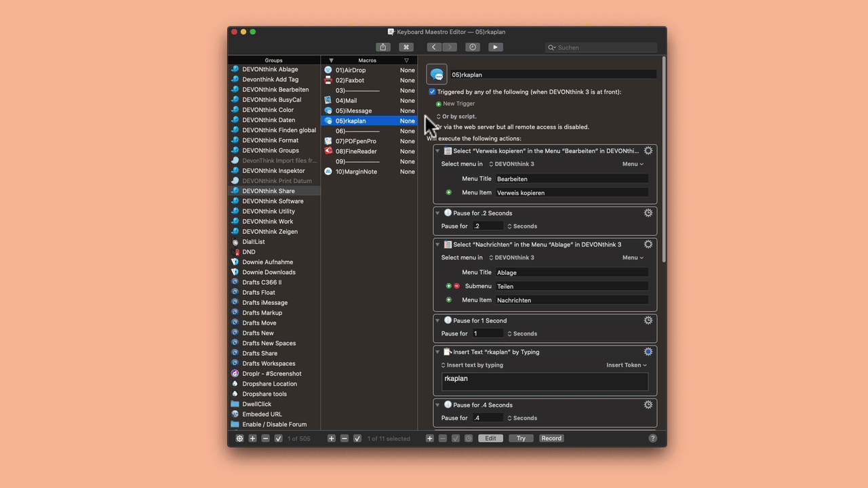This screenshot has width=868, height=488.
Task: Collapse the 'Select Verweis kopieren' action disclosure triangle
Action: click(x=437, y=150)
